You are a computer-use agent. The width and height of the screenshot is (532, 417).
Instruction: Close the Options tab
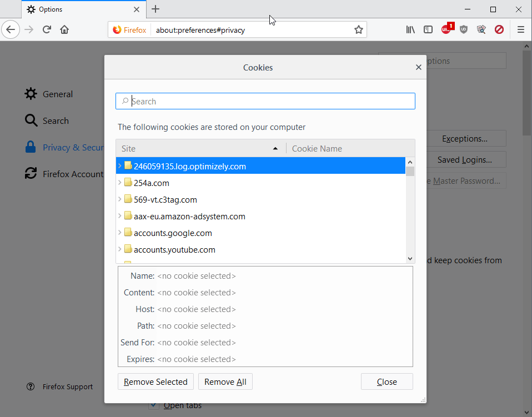(x=137, y=9)
